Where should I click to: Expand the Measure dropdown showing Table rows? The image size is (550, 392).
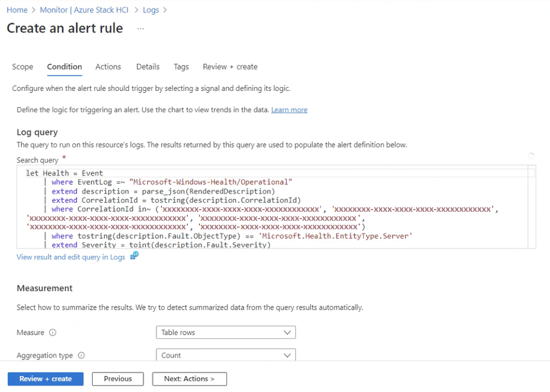click(x=226, y=332)
